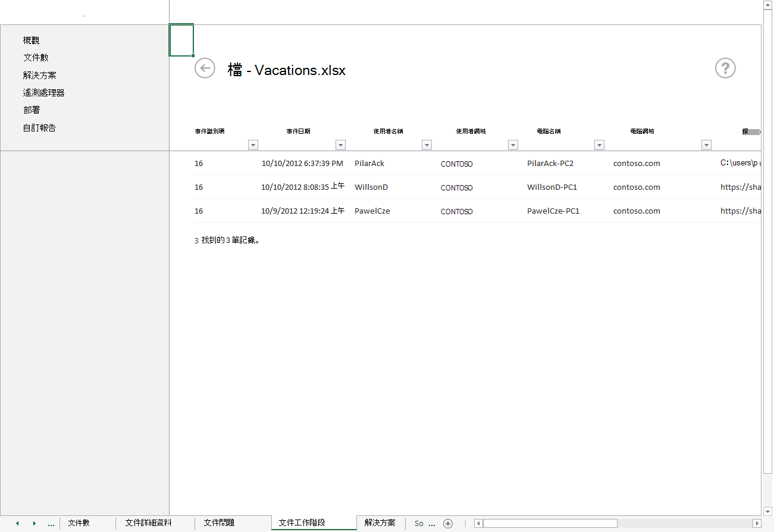Open 事件識別碼 column filter dropdown
The width and height of the screenshot is (774, 532).
253,145
